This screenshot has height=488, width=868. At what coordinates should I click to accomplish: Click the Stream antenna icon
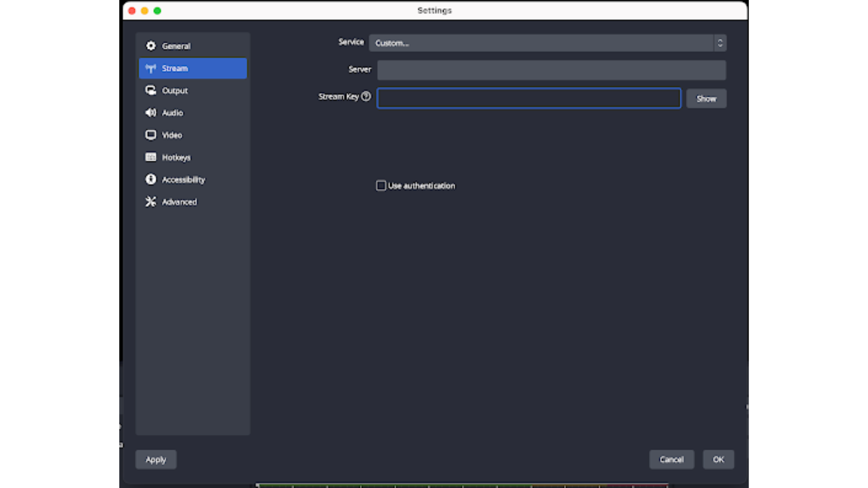151,68
